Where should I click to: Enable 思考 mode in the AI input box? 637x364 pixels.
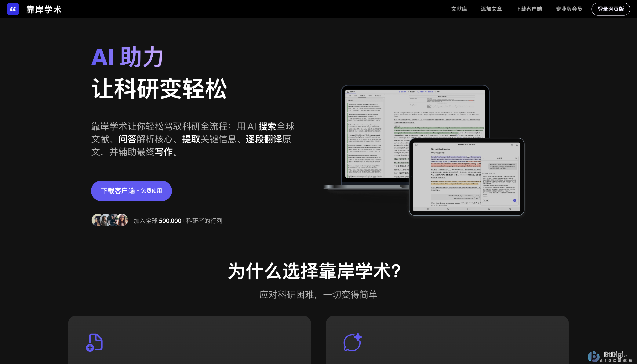(x=486, y=201)
